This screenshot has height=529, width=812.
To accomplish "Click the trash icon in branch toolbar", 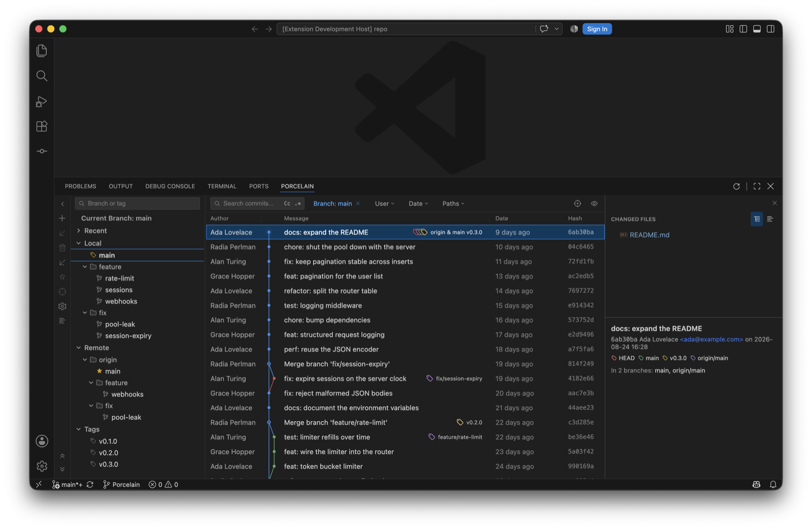I will coord(62,248).
